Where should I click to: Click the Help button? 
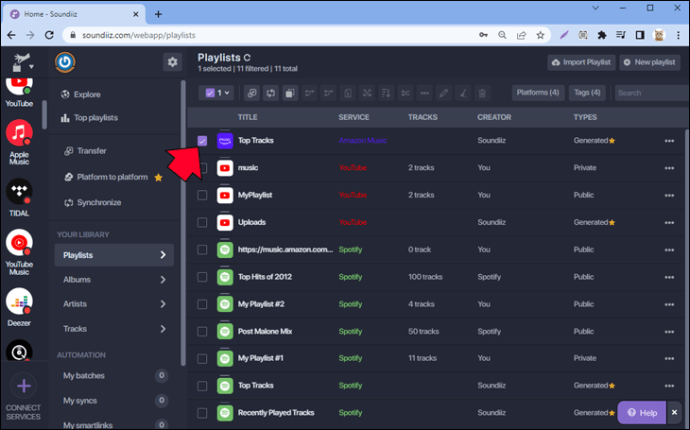pos(642,412)
